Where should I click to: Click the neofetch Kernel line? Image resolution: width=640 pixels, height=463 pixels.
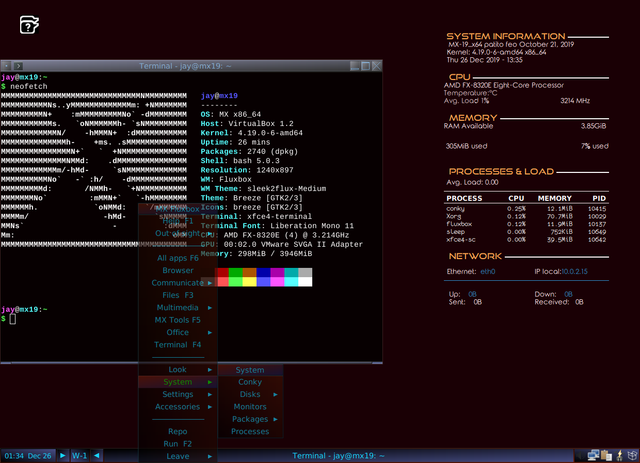(x=251, y=133)
